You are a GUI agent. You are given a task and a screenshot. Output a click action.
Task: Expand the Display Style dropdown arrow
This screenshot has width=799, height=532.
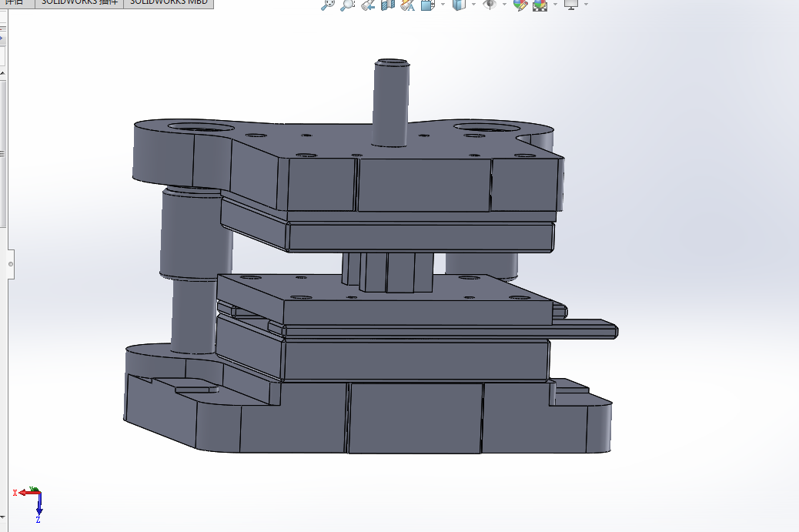[473, 4]
